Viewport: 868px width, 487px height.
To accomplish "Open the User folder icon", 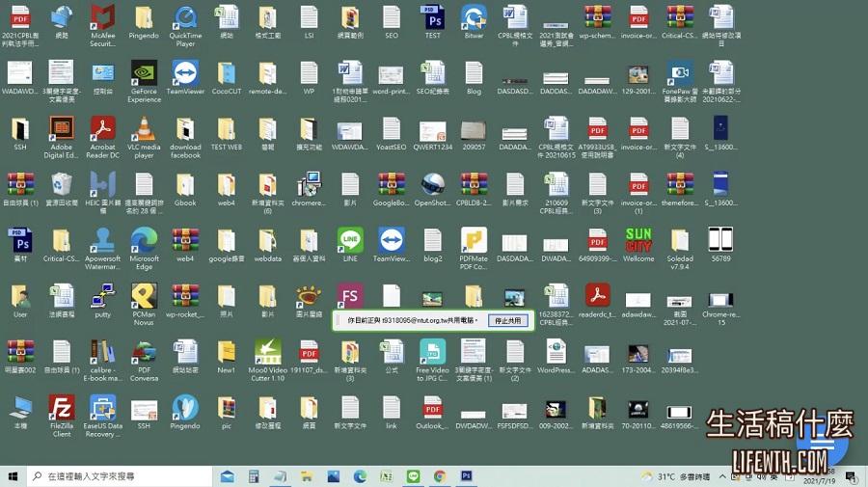I will point(20,301).
